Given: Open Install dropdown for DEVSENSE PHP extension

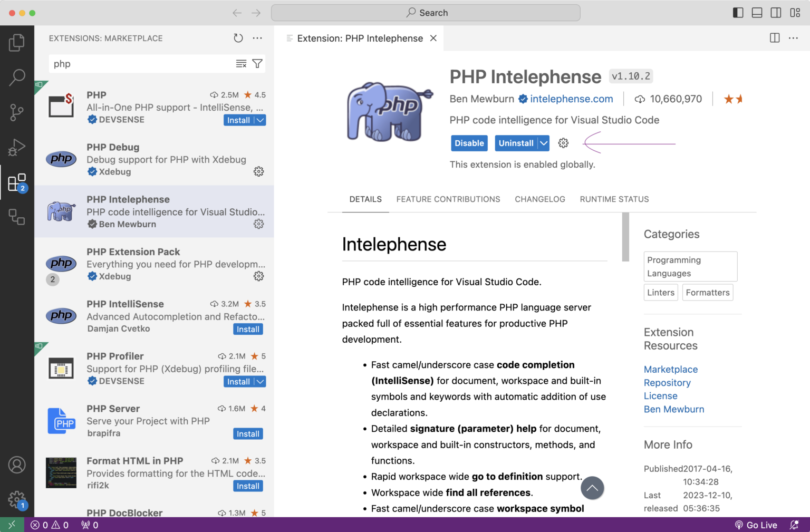Looking at the screenshot, I should 259,120.
